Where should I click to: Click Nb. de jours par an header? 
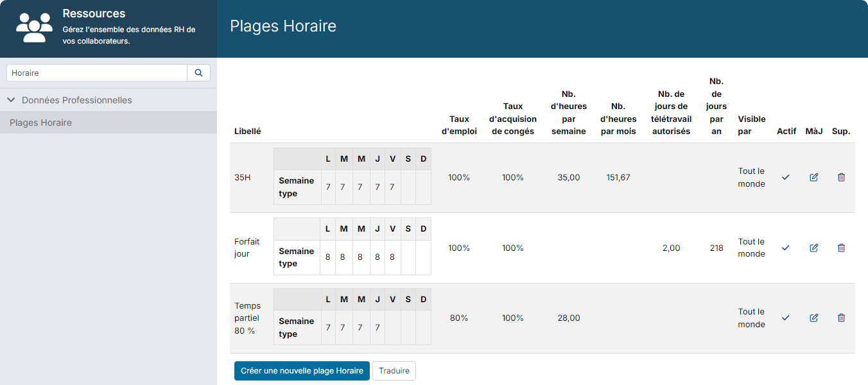coord(716,106)
